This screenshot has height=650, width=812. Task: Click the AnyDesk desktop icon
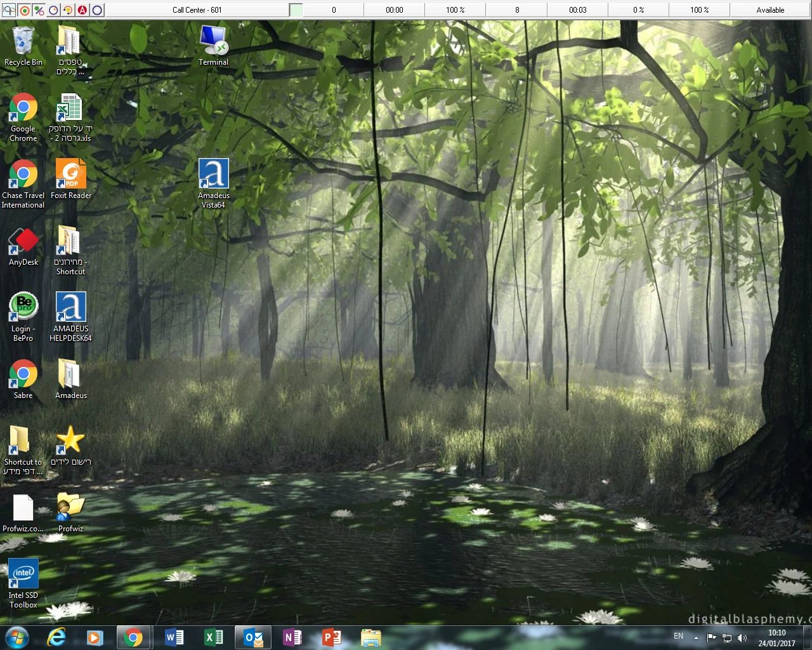(x=23, y=242)
